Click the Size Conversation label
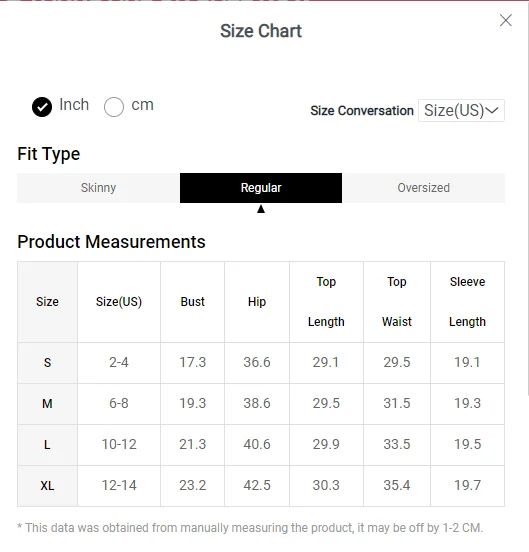Screen dimensions: 529x552 point(362,111)
